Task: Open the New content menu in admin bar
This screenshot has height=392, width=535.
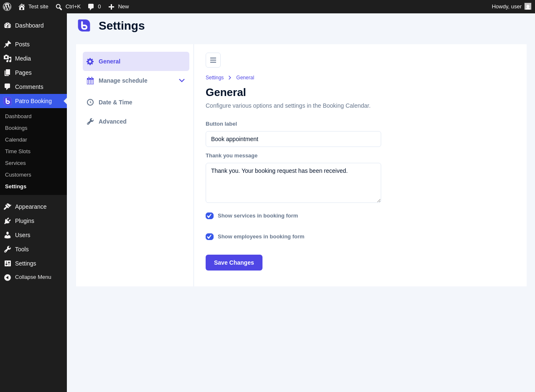Action: pos(119,7)
